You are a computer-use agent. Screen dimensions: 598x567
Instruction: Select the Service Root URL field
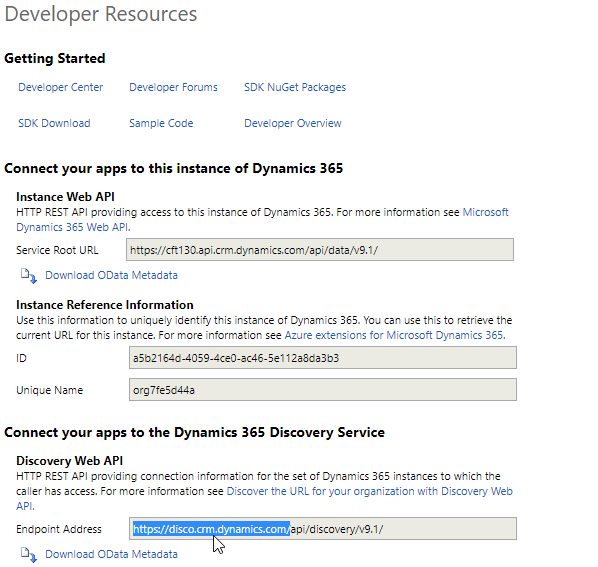click(320, 250)
